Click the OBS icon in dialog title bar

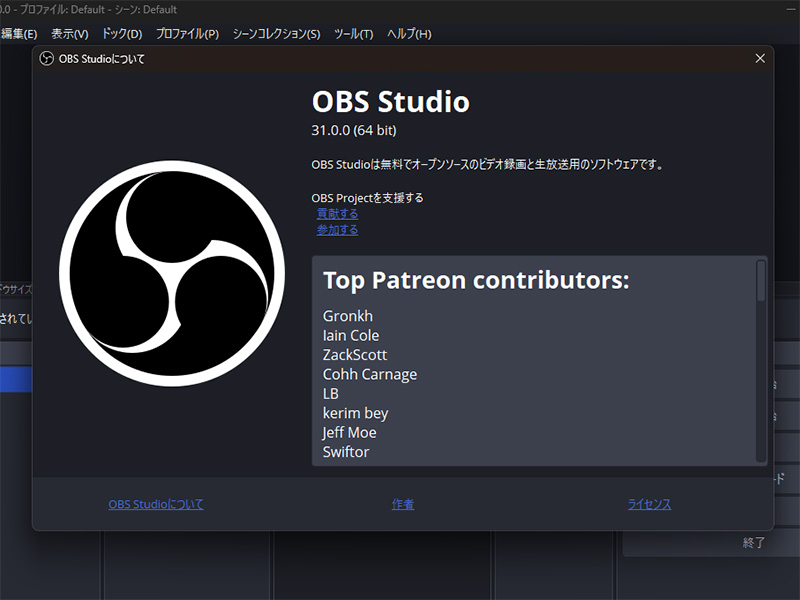tap(46, 59)
